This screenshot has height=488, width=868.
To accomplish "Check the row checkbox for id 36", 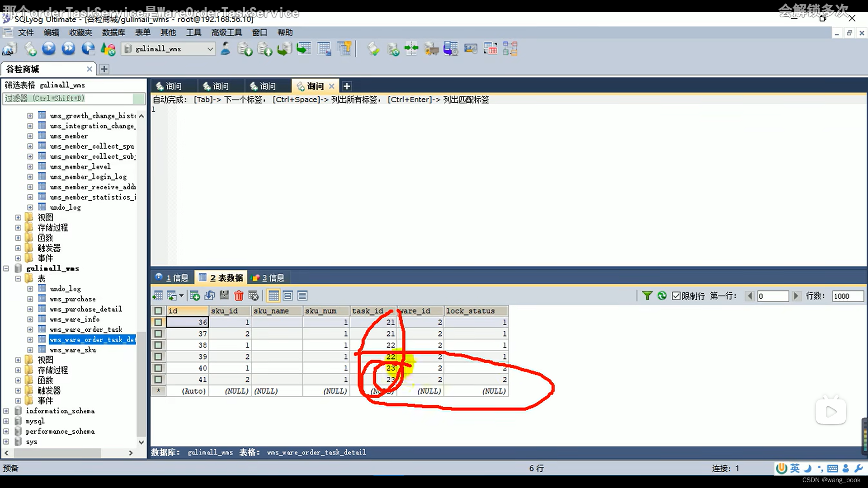I will (158, 322).
